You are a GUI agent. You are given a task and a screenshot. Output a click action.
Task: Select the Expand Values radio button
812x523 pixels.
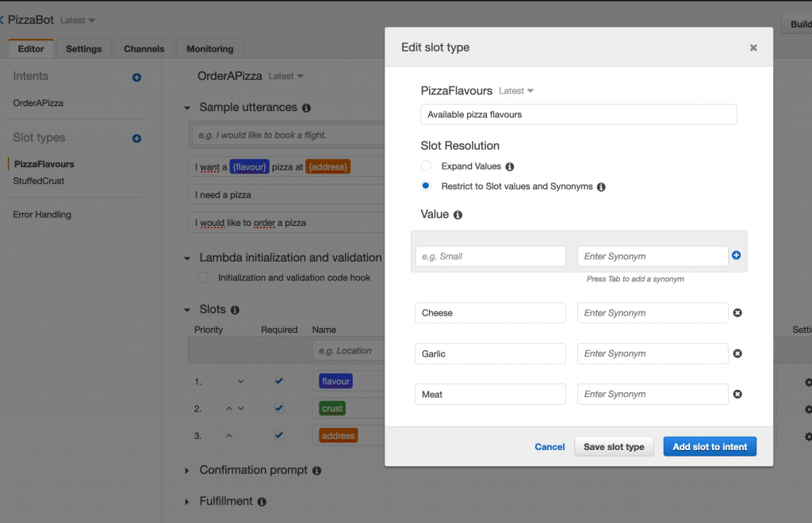click(x=426, y=166)
